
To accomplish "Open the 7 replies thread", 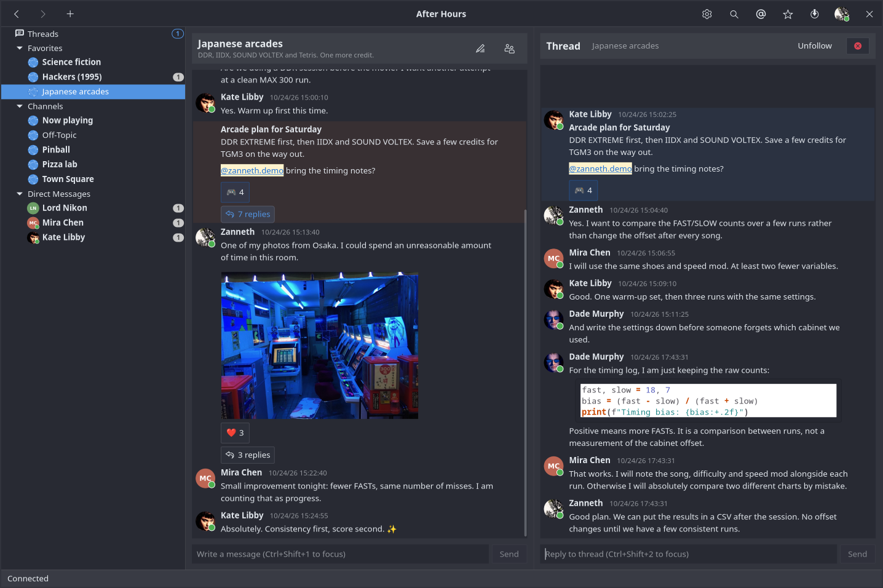I will pyautogui.click(x=248, y=214).
